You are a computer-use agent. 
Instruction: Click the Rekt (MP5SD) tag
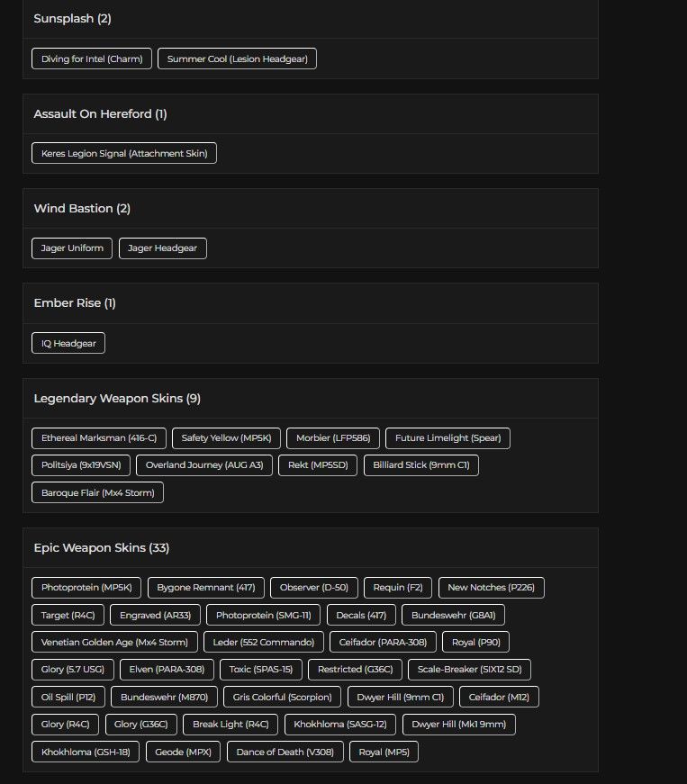(318, 465)
